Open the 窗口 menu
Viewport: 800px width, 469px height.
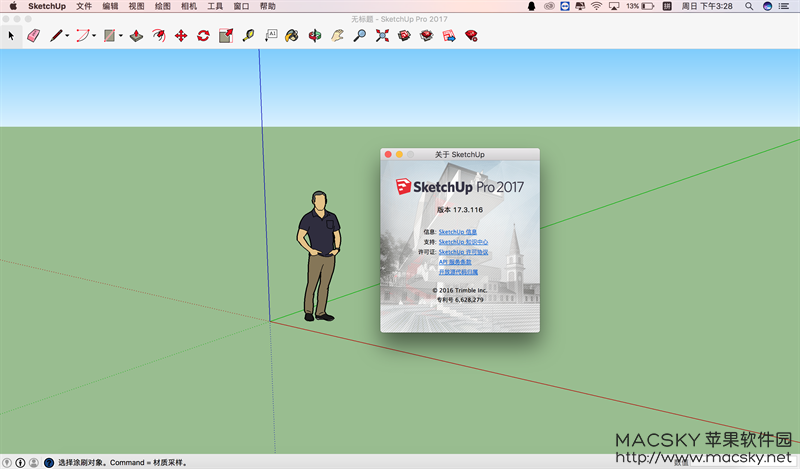241,6
